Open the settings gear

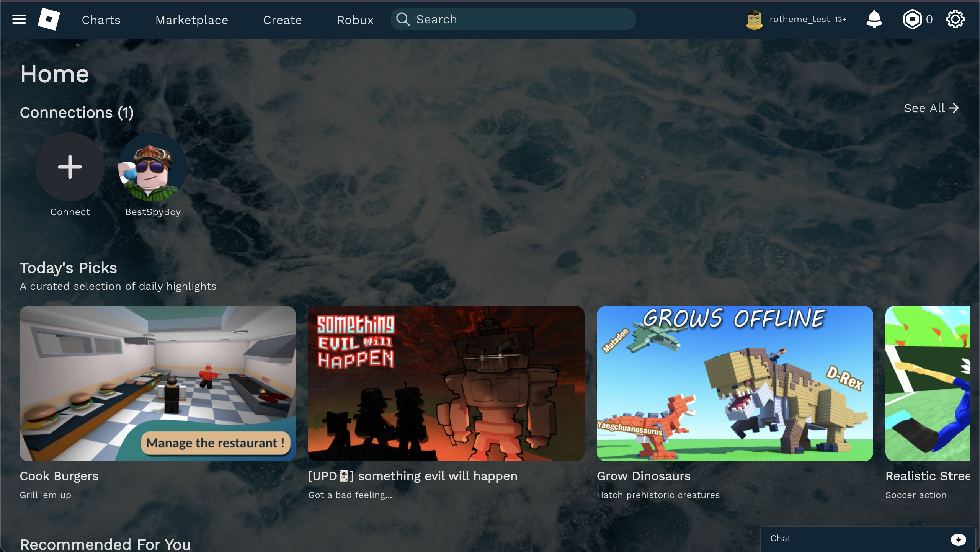pos(955,19)
